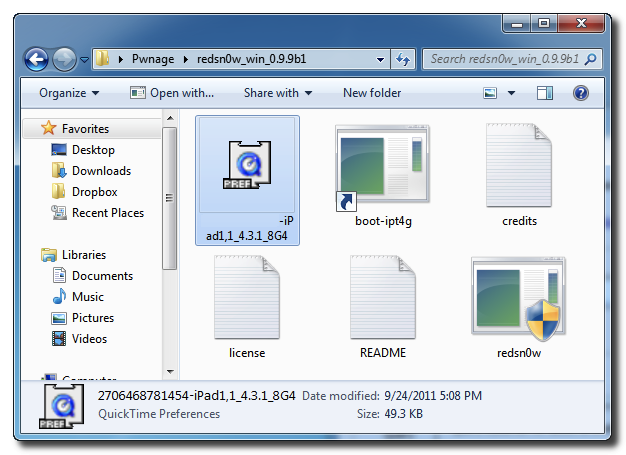The height and width of the screenshot is (455, 626).
Task: Change view using the view icon
Action: tap(490, 93)
